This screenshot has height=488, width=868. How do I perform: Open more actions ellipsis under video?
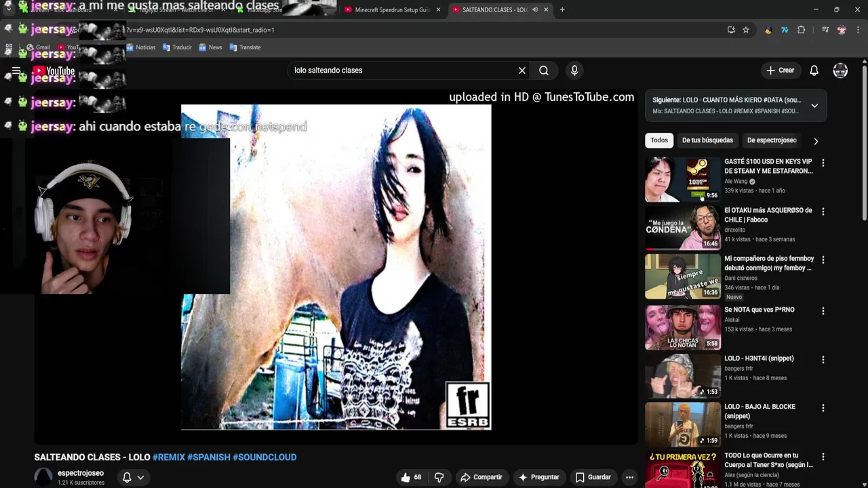click(629, 477)
